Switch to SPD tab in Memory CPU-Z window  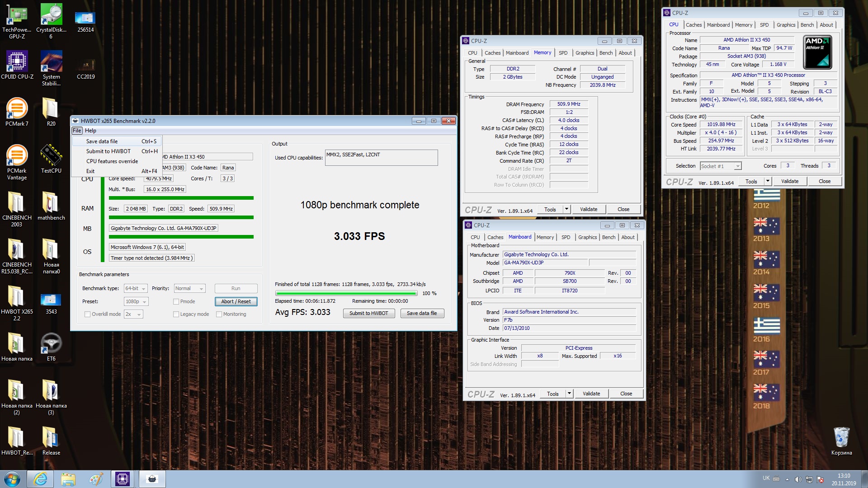pos(563,53)
